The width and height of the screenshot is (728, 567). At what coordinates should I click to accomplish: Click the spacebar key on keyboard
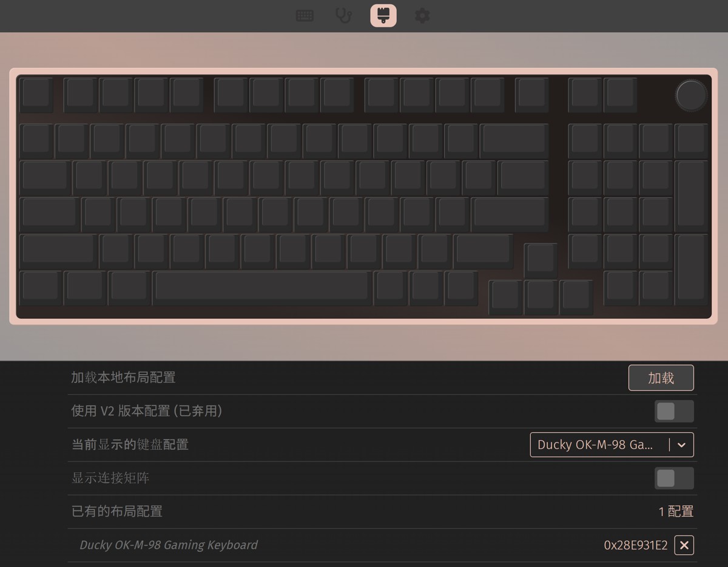[x=262, y=288]
